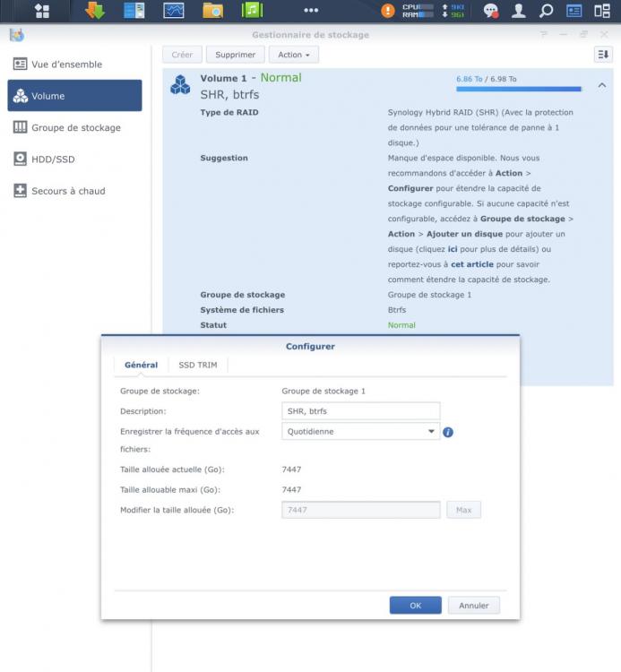Viewport: 621px width, 672px height.
Task: Show more apps via three dots
Action: click(311, 11)
